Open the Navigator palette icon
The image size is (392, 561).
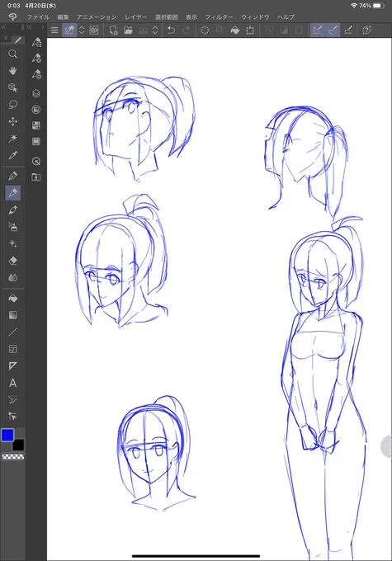[36, 161]
